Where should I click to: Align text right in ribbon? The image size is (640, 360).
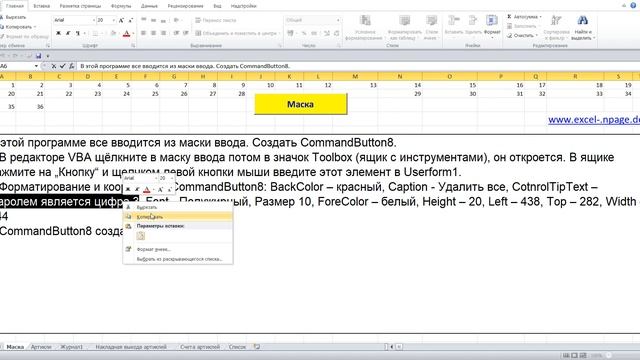163,33
